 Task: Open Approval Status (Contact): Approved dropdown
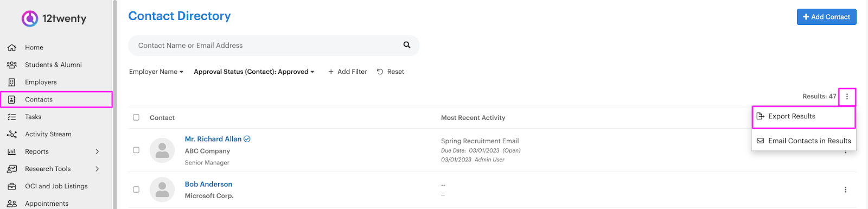point(254,72)
